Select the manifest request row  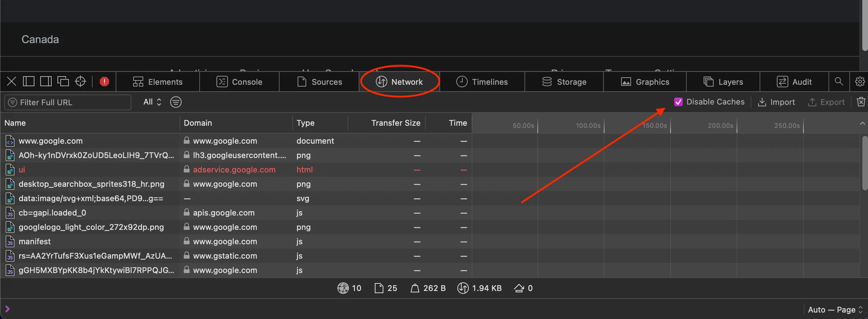coord(430,241)
